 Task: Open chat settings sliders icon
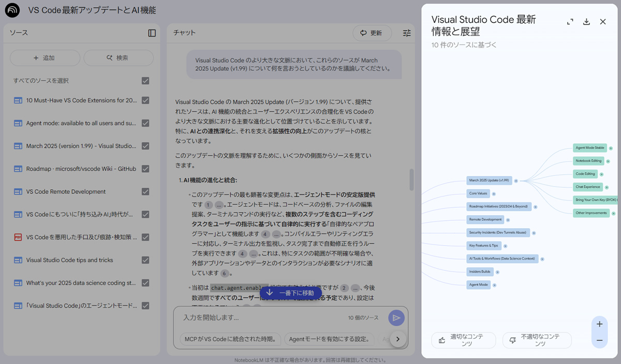pos(407,33)
